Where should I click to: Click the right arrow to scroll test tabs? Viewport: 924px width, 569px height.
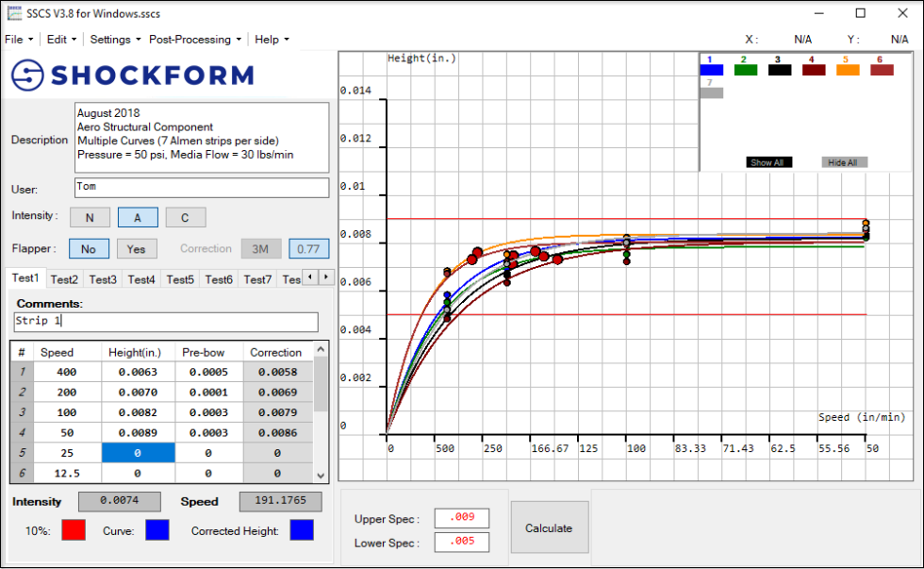pos(325,278)
